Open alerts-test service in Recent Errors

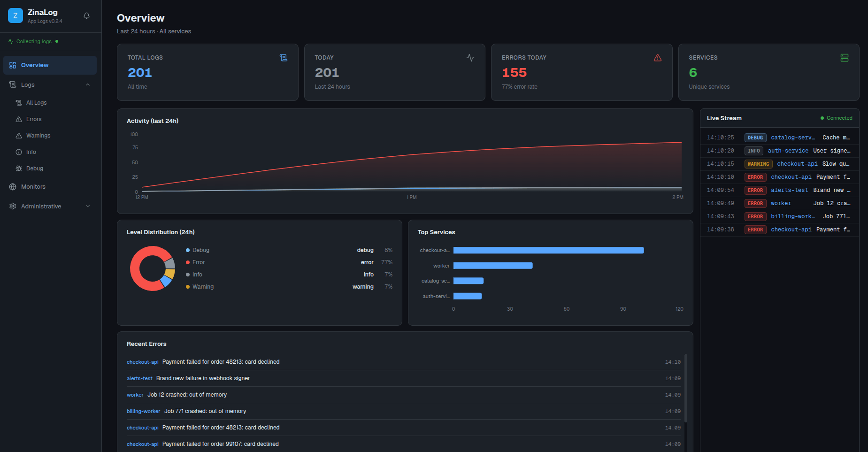point(139,378)
